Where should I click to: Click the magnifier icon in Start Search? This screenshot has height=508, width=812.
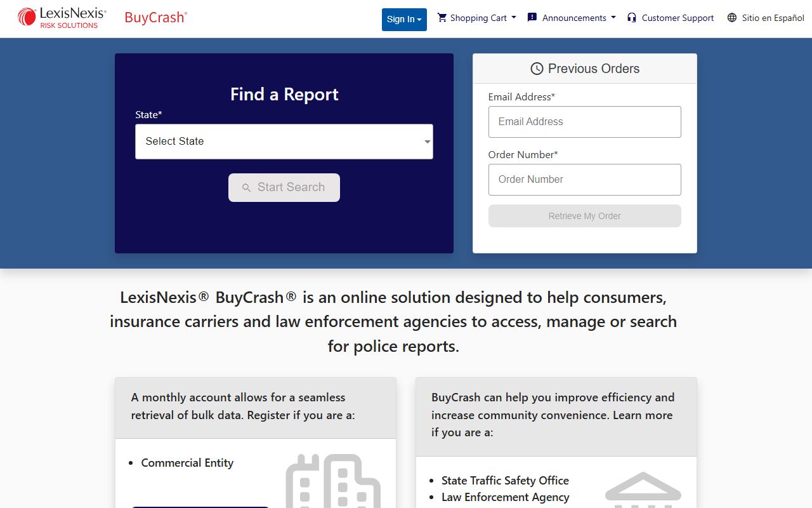(x=247, y=188)
